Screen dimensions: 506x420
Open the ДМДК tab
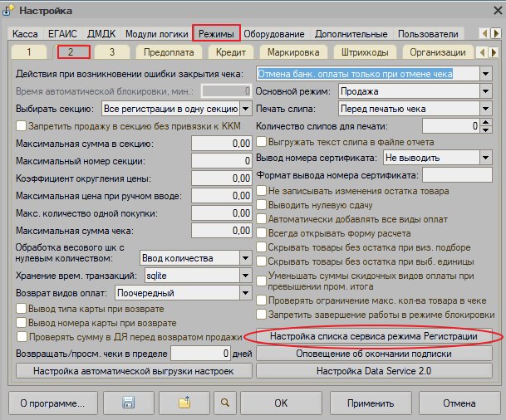[101, 34]
